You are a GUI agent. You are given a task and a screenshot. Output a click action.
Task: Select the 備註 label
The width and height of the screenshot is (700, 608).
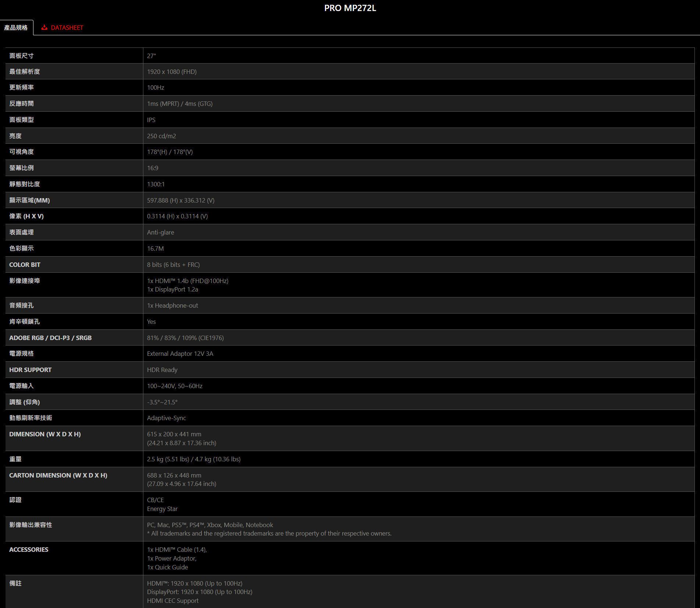pyautogui.click(x=15, y=583)
